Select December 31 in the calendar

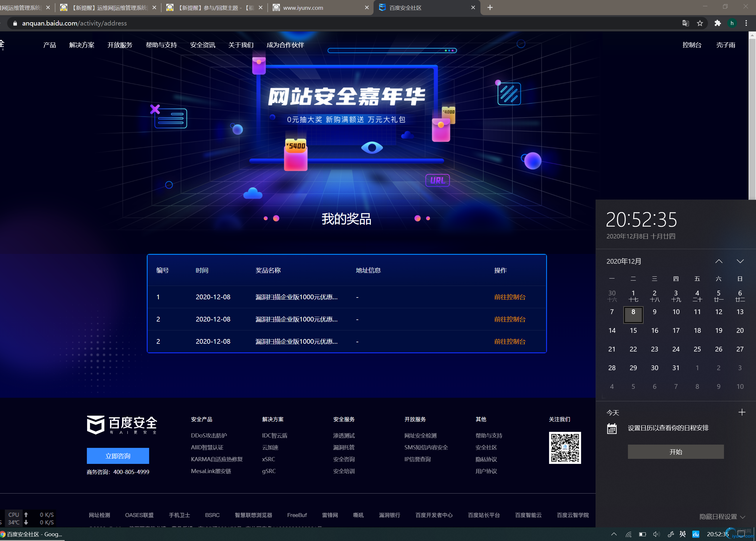click(676, 368)
